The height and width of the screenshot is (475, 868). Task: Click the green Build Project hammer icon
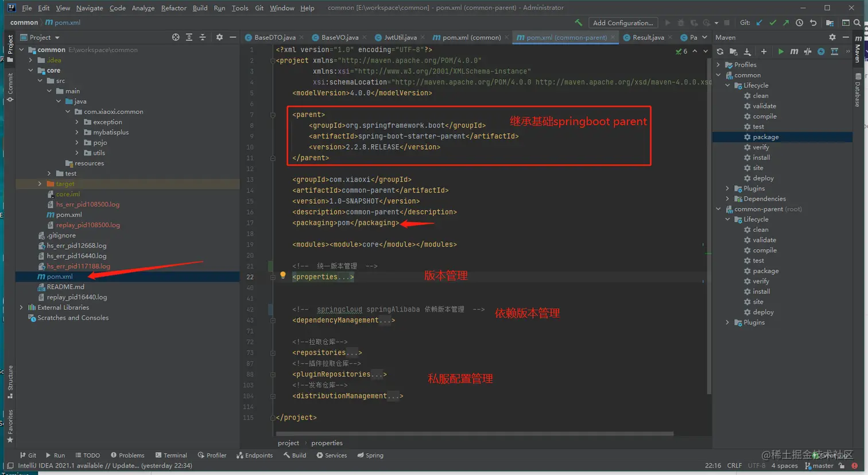point(578,23)
